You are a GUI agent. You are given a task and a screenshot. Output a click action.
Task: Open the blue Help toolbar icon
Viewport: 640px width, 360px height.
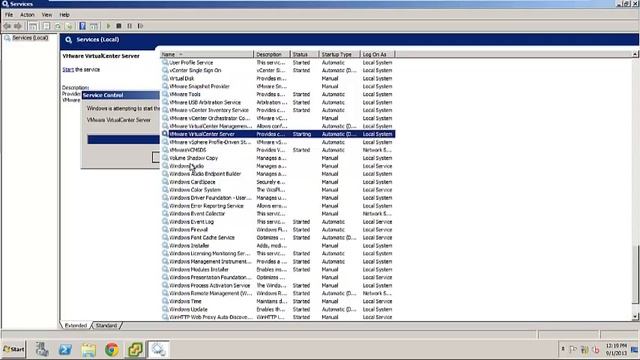click(82, 26)
